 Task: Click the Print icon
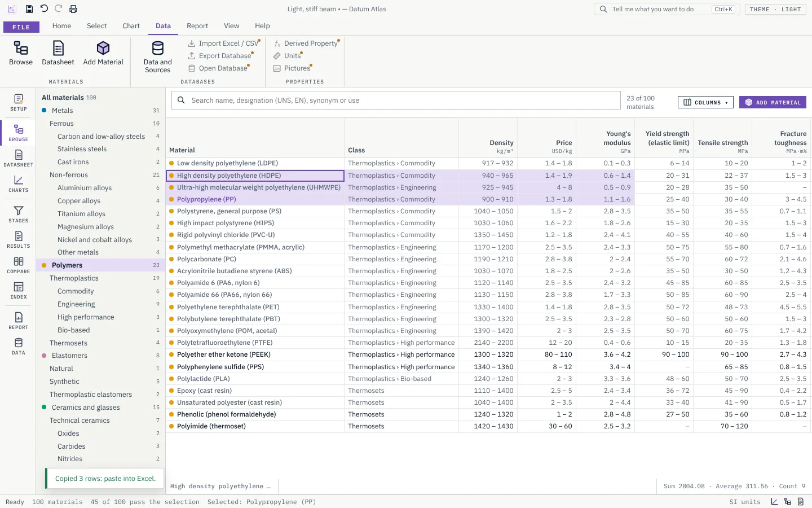[73, 9]
